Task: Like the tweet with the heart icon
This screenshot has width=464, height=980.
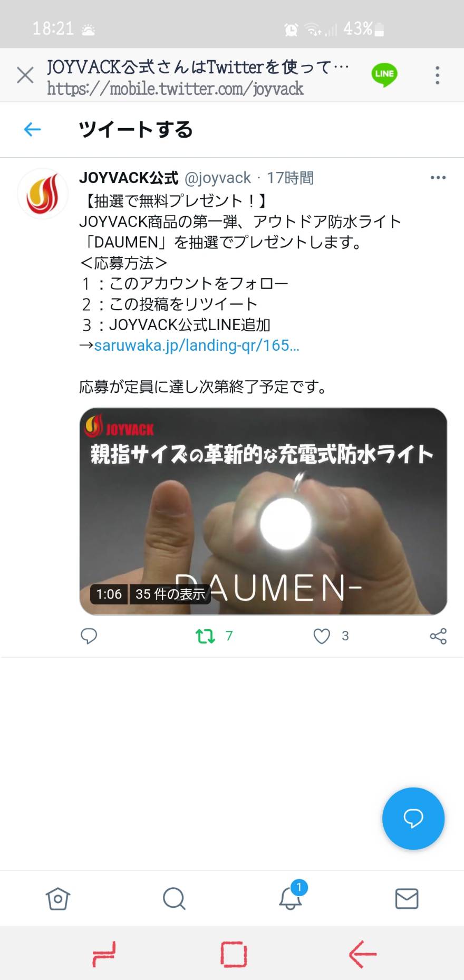Action: (x=322, y=636)
